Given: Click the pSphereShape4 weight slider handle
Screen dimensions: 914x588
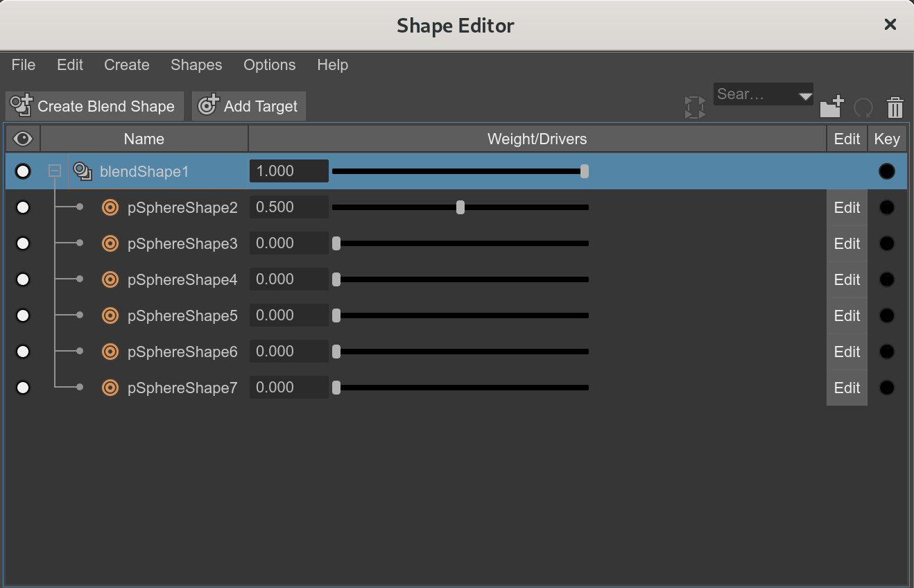Looking at the screenshot, I should [336, 279].
